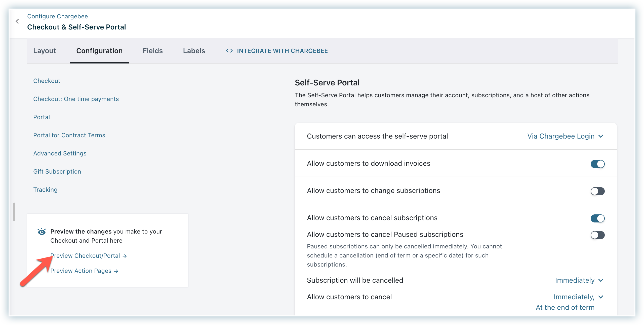Turn off cancel subscriptions toggle

(x=597, y=218)
